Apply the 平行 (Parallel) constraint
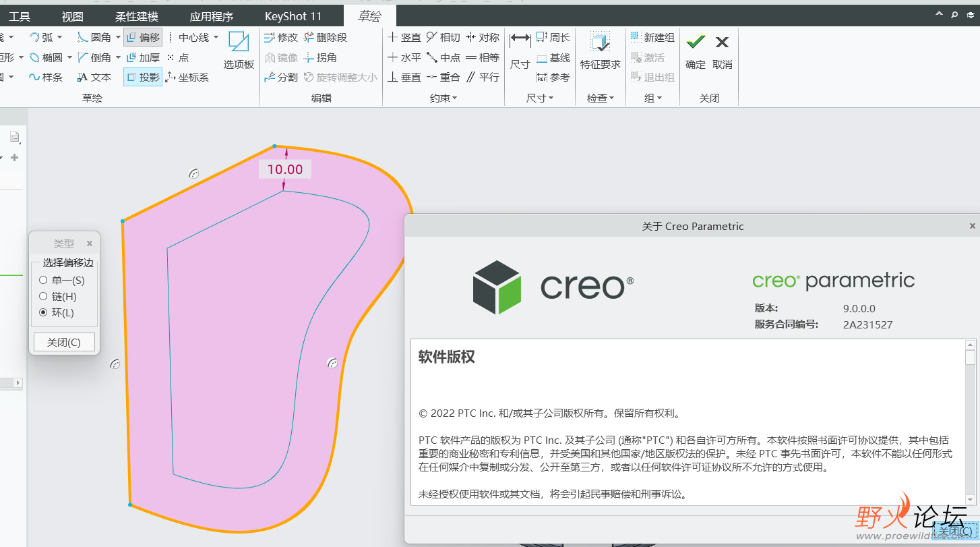 click(483, 78)
